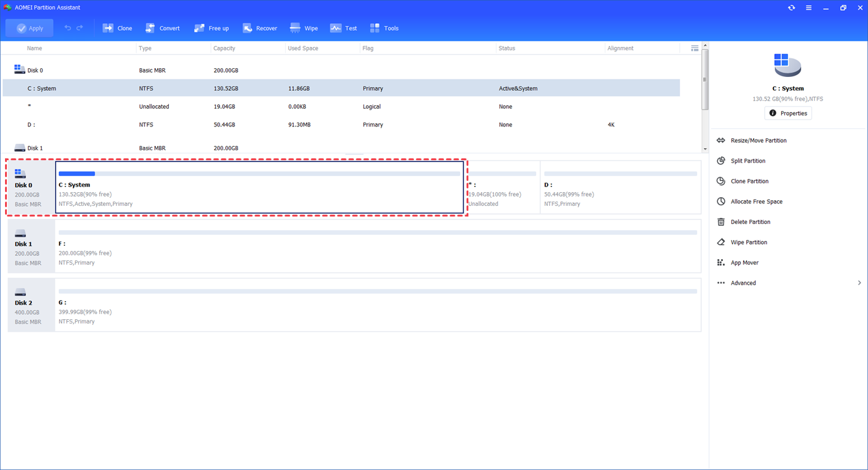Click the partition list scrollbar thumb
Viewport: 868px width, 470px height.
tap(705, 79)
